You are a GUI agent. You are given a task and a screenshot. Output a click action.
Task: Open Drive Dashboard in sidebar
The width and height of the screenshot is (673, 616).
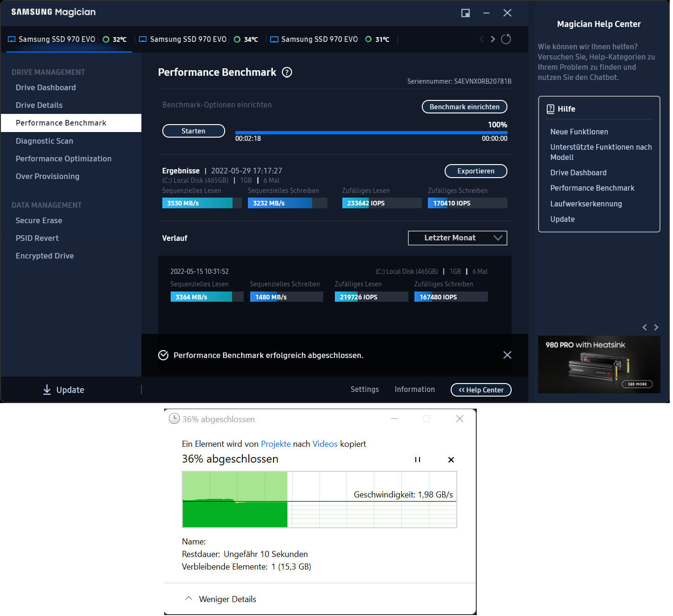(46, 87)
